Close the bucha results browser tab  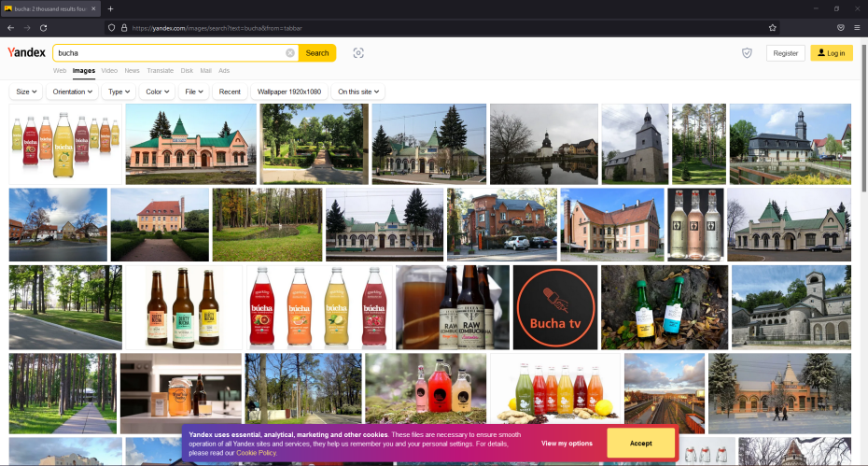93,8
